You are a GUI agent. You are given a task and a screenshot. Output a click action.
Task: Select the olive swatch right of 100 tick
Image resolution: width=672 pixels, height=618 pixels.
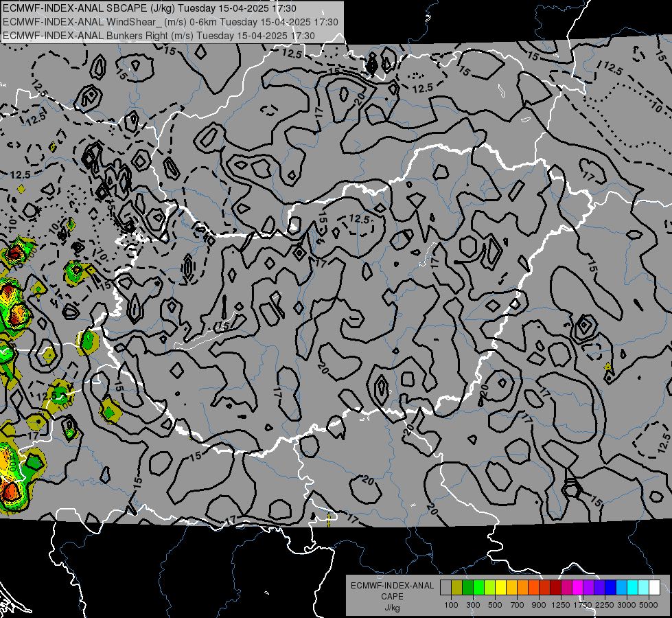(x=457, y=587)
